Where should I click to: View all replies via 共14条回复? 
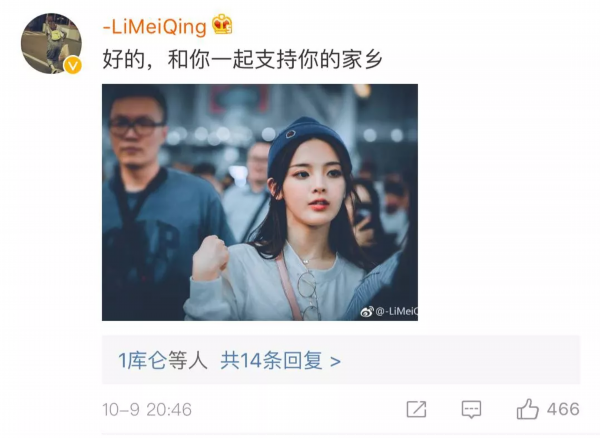(271, 360)
